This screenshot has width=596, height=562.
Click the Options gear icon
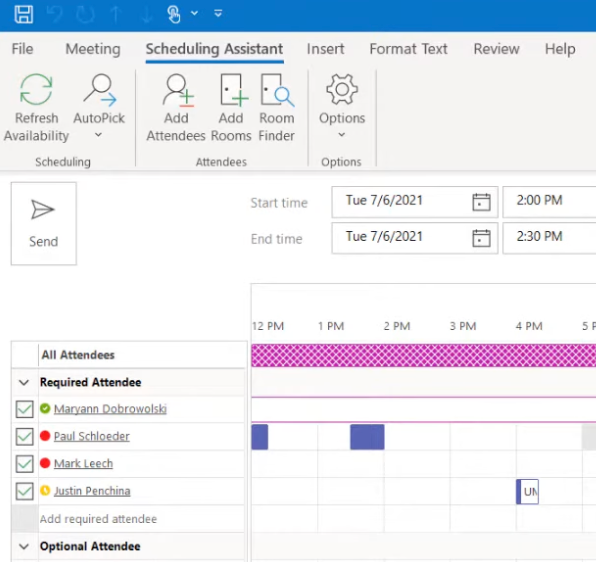pos(342,89)
